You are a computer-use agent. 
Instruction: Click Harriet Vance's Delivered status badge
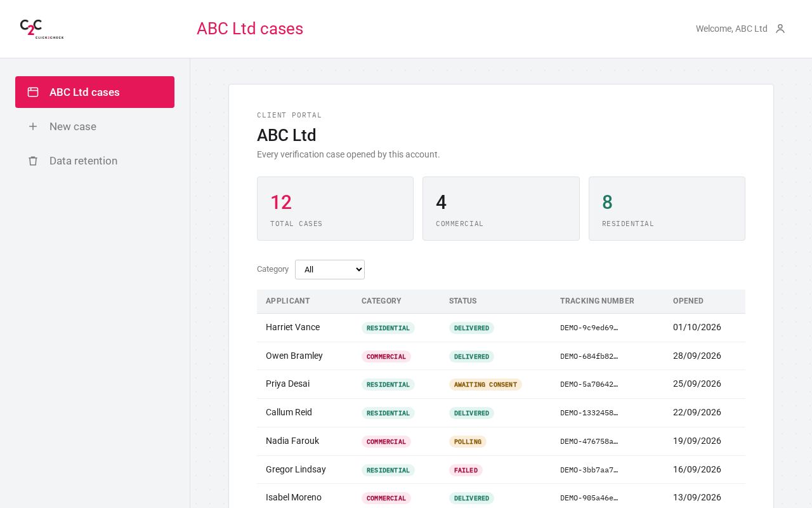click(471, 328)
